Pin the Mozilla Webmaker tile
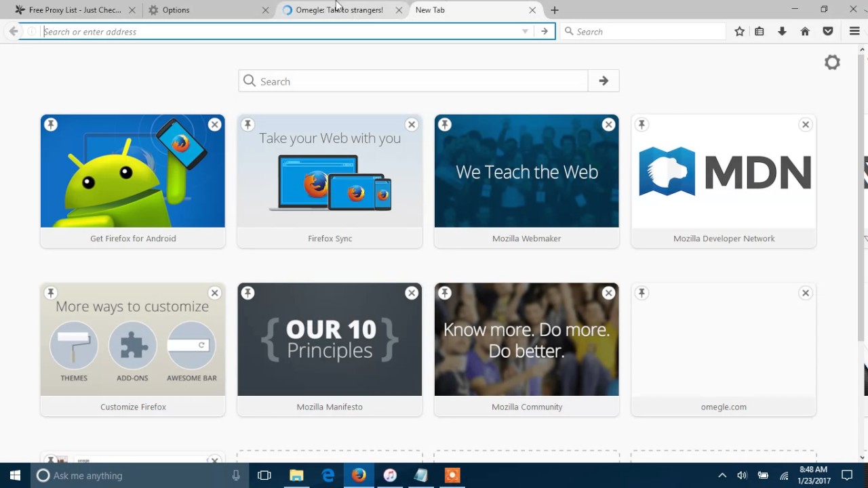 (x=444, y=125)
